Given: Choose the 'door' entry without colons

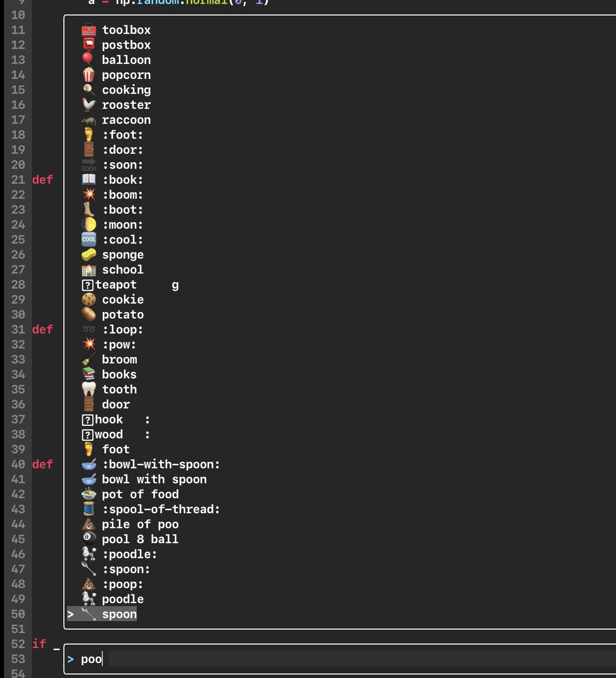Looking at the screenshot, I should [x=116, y=404].
